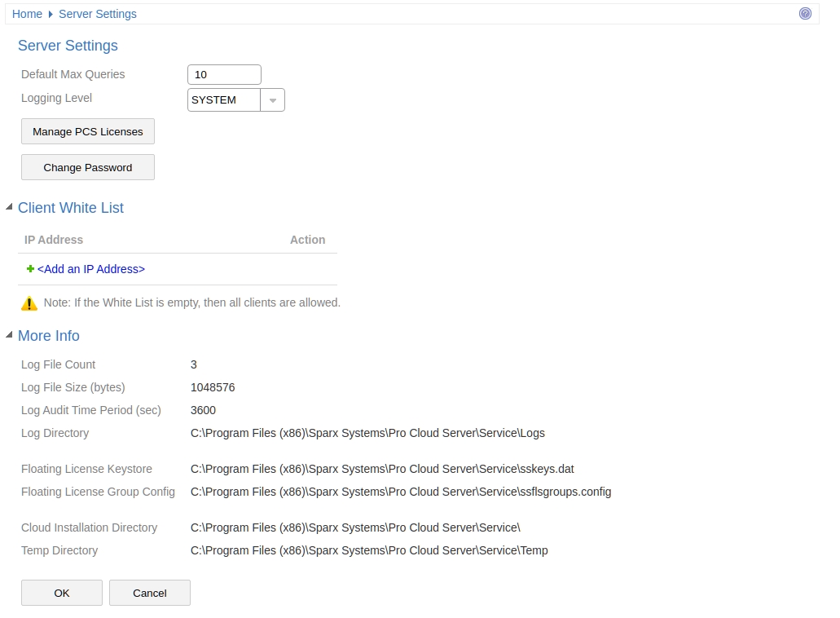The width and height of the screenshot is (840, 618).
Task: Click the Change Password button
Action: coord(88,167)
